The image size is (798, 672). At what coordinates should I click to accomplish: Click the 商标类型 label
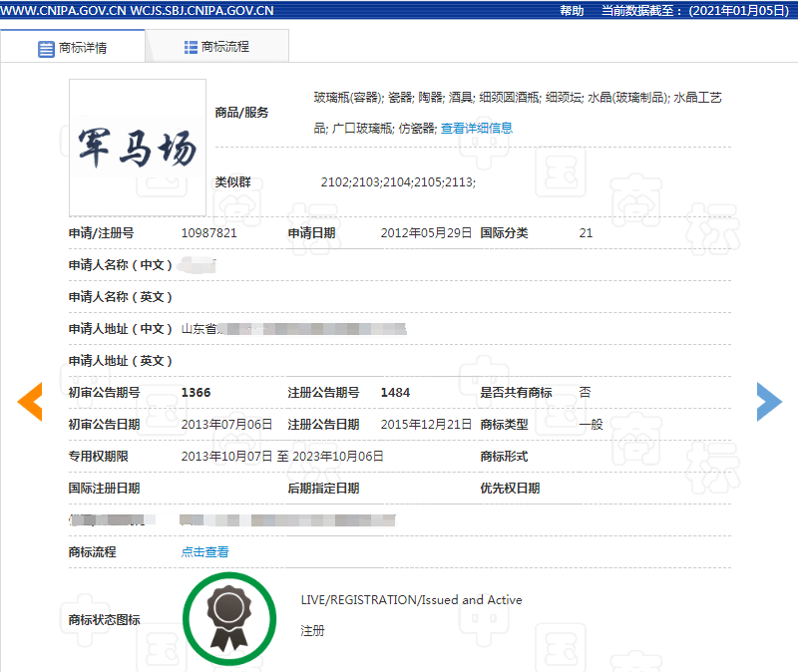[x=505, y=425]
